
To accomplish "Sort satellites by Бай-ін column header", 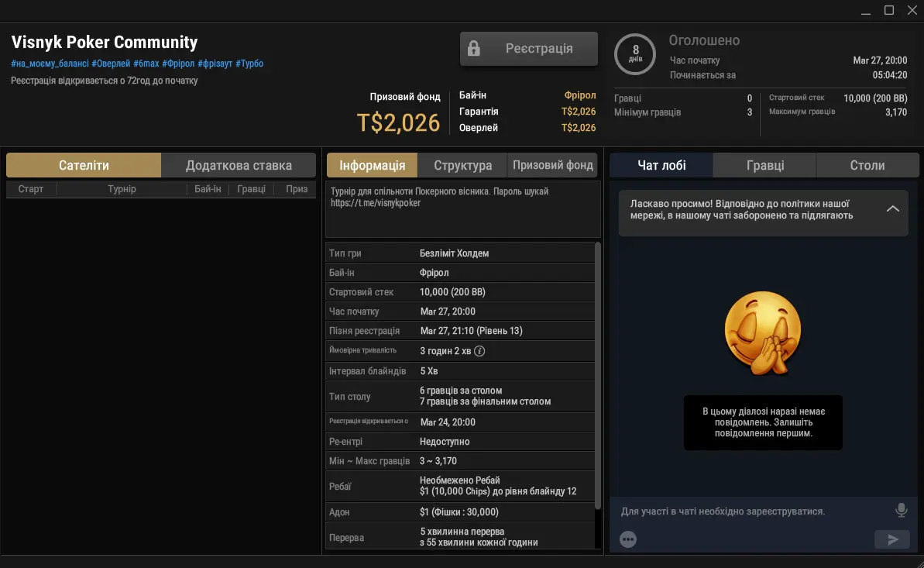I will pos(208,189).
